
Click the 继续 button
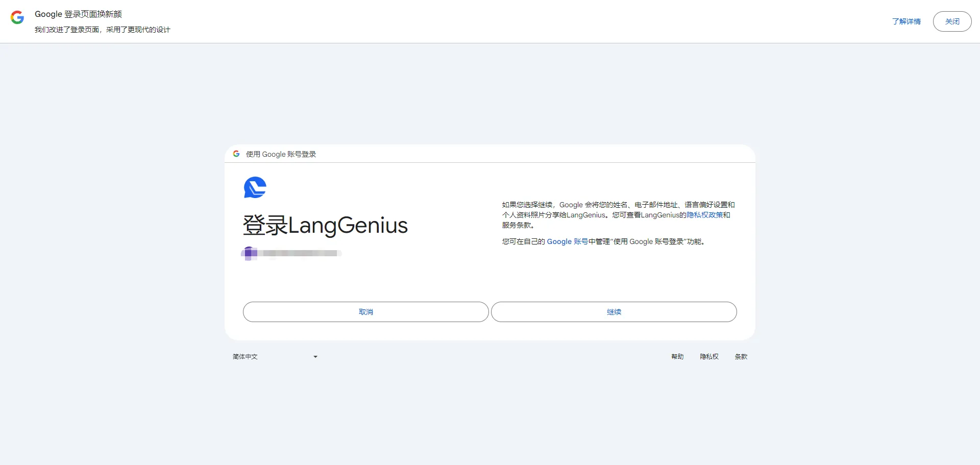(x=614, y=312)
